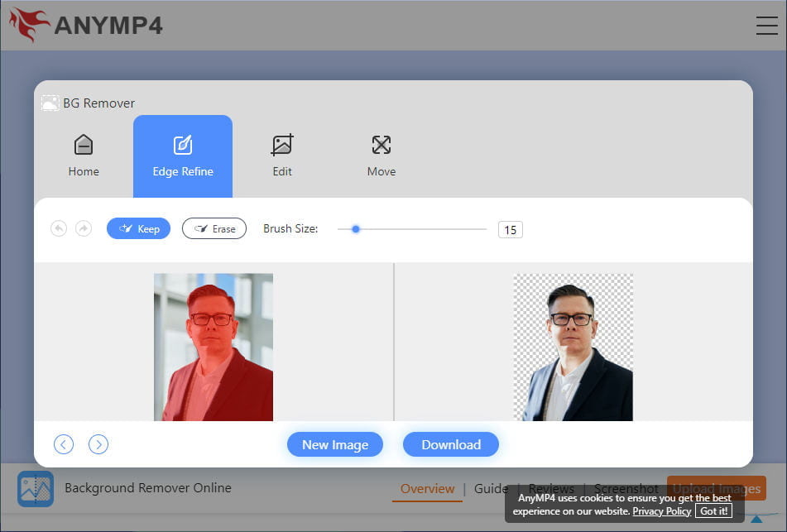Click the undo arrow in the toolbar
The height and width of the screenshot is (532, 787).
tap(59, 228)
